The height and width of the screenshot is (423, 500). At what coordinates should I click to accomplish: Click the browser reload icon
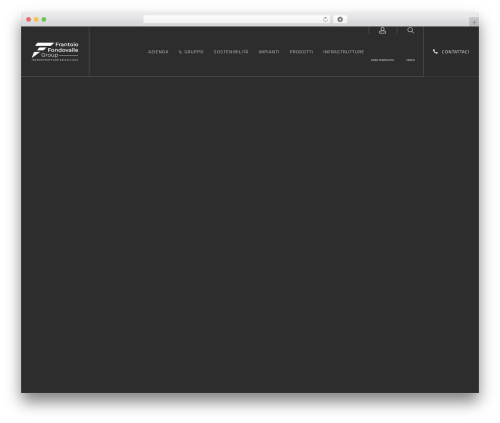[x=325, y=19]
